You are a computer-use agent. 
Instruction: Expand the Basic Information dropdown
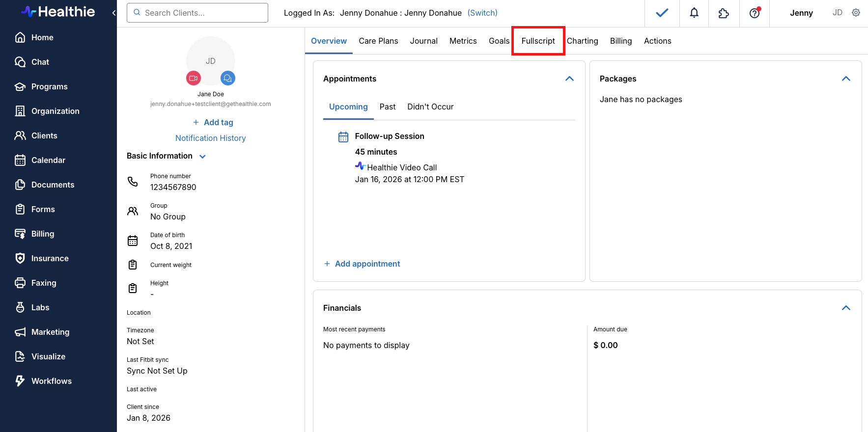(202, 156)
